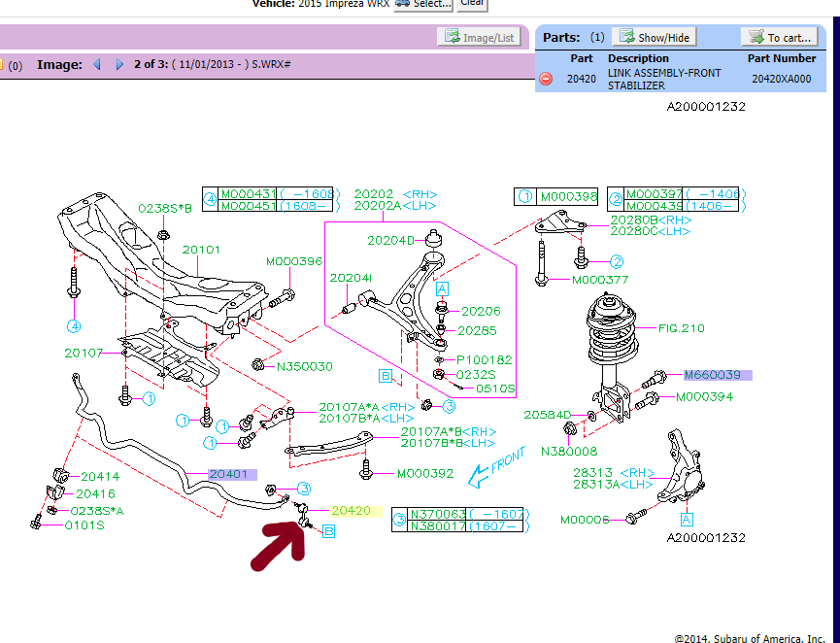The width and height of the screenshot is (840, 643).
Task: Click the boxed A marker beside 20206
Action: (442, 289)
